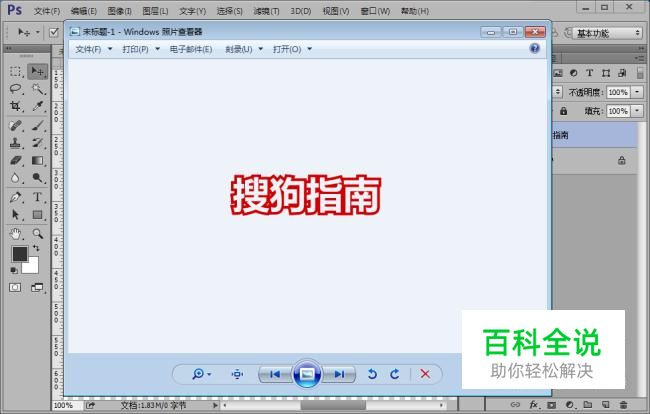Screen dimensions: 650x414
Task: Swap foreground and background colors
Action: click(36, 248)
